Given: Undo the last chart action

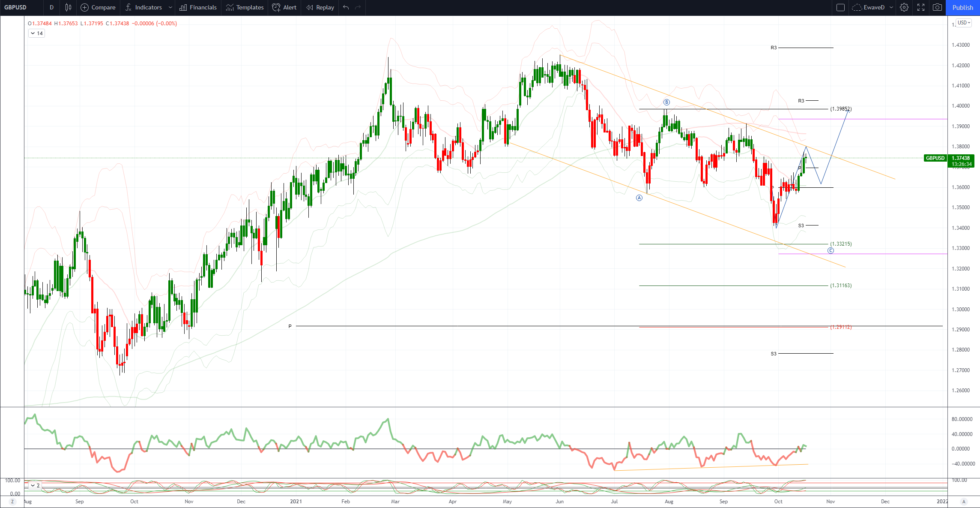Looking at the screenshot, I should pos(346,7).
